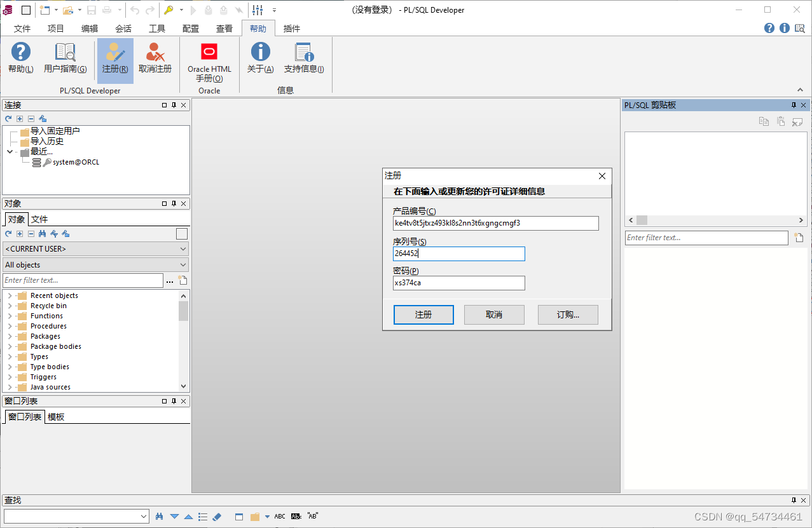Click the ... button beside objects filter
The height and width of the screenshot is (528, 812).
pyautogui.click(x=170, y=280)
